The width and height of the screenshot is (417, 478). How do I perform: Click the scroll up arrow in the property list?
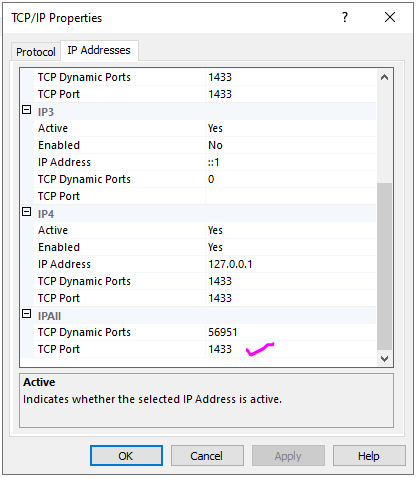click(384, 77)
